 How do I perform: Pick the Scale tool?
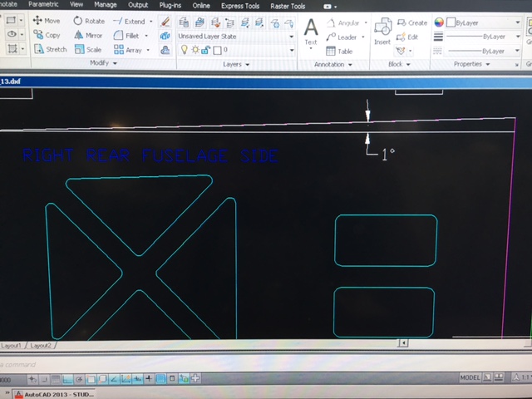click(86, 50)
